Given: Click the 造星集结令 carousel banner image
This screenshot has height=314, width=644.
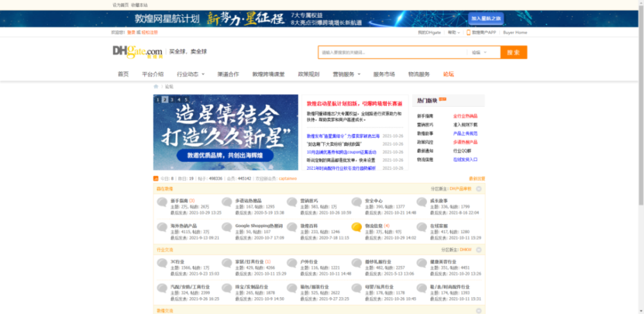Looking at the screenshot, I should (225, 132).
